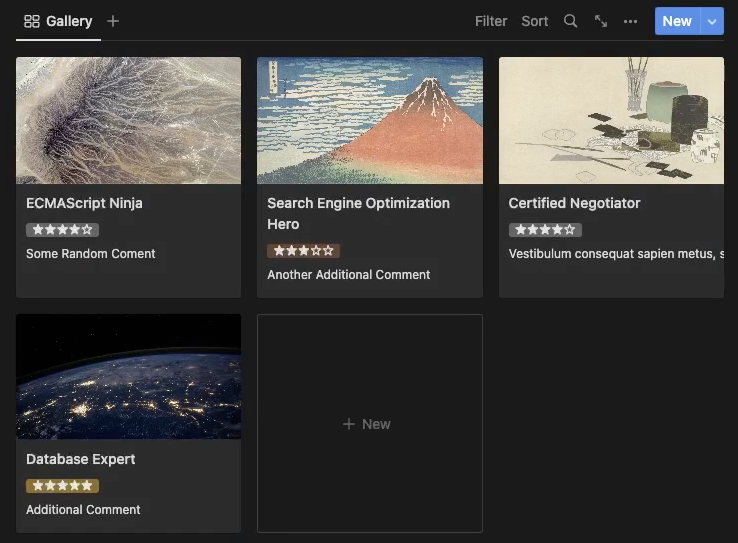Open the Certified Negotiator card title
This screenshot has width=738, height=543.
pyautogui.click(x=574, y=203)
